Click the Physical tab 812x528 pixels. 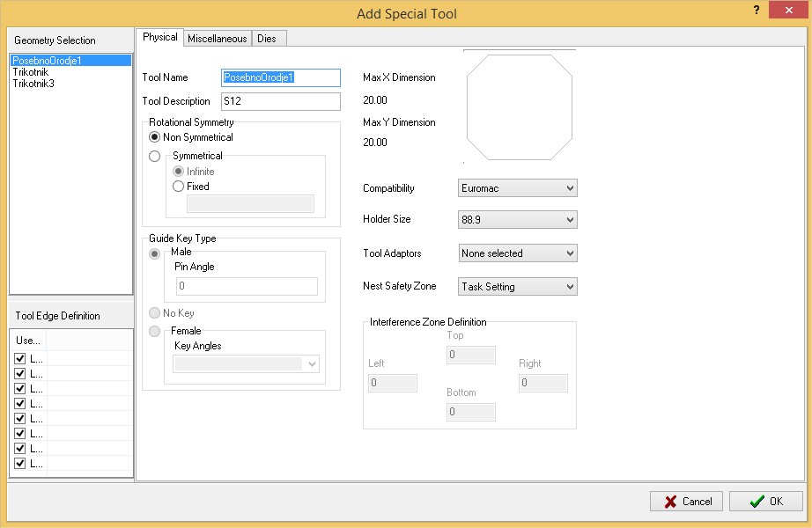[x=159, y=37]
